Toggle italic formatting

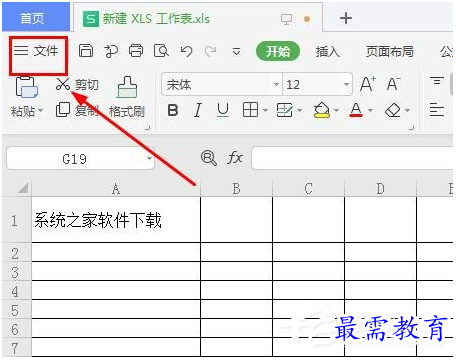[x=198, y=110]
